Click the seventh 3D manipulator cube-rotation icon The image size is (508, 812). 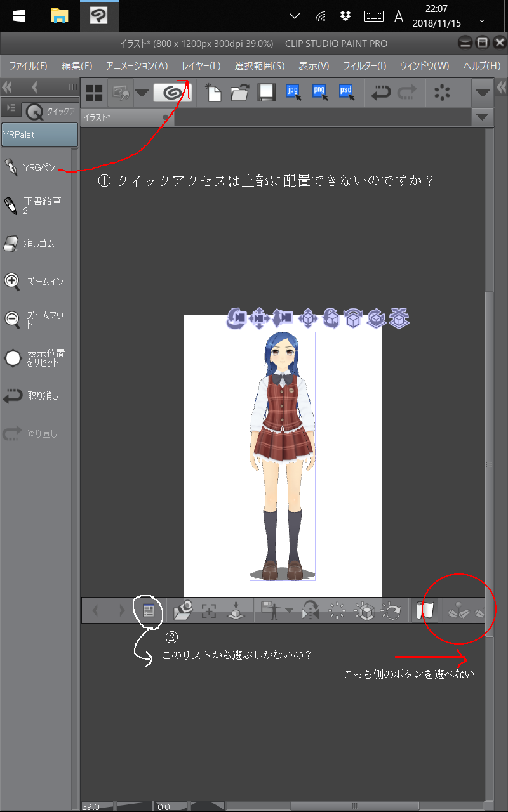coord(376,318)
